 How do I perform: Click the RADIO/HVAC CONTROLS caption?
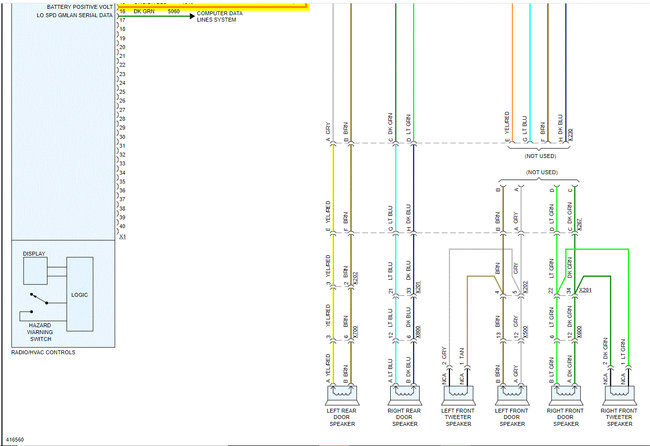click(43, 352)
